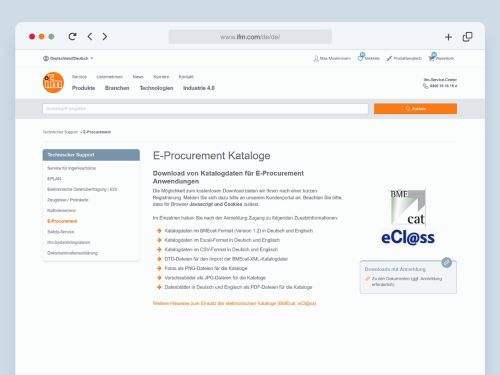Open the Unternehmen menu item
500x375 pixels.
pos(110,77)
